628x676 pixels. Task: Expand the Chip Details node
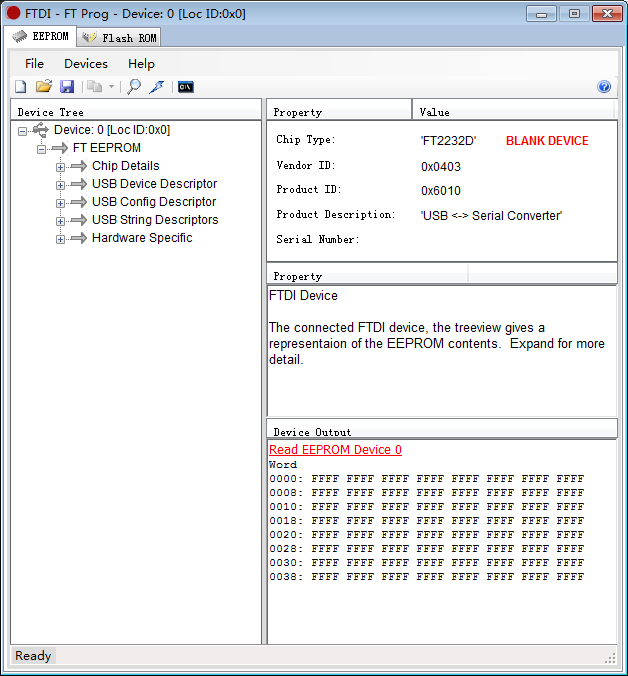(x=60, y=167)
